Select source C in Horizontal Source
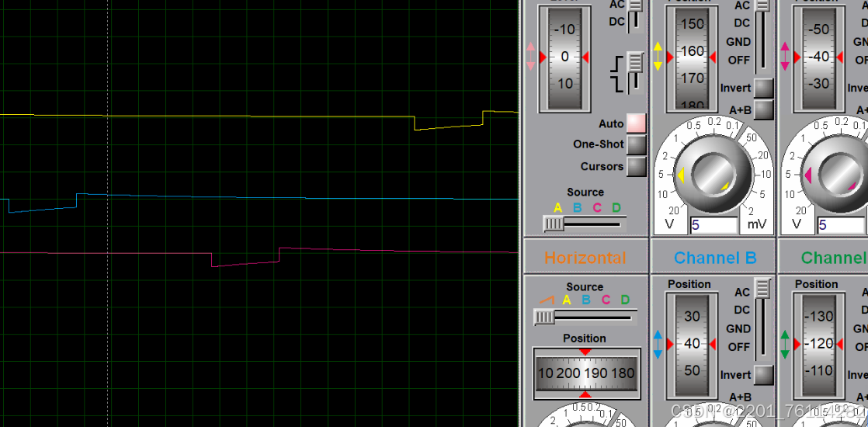The height and width of the screenshot is (427, 868). 606,300
